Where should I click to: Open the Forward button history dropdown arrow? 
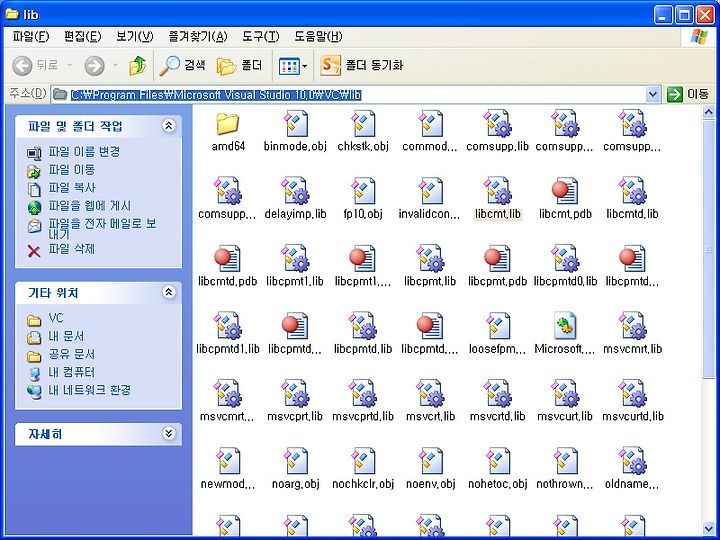tap(116, 66)
